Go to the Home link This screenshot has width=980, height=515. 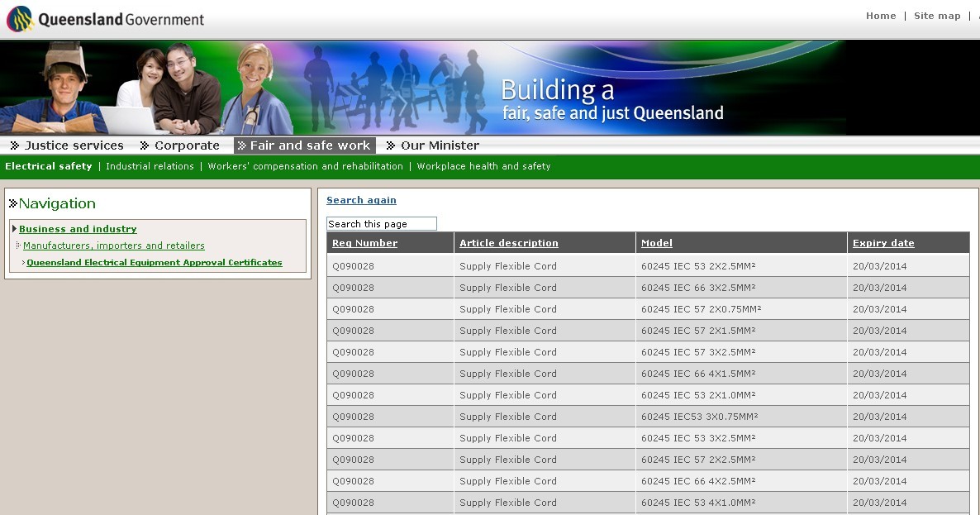880,16
